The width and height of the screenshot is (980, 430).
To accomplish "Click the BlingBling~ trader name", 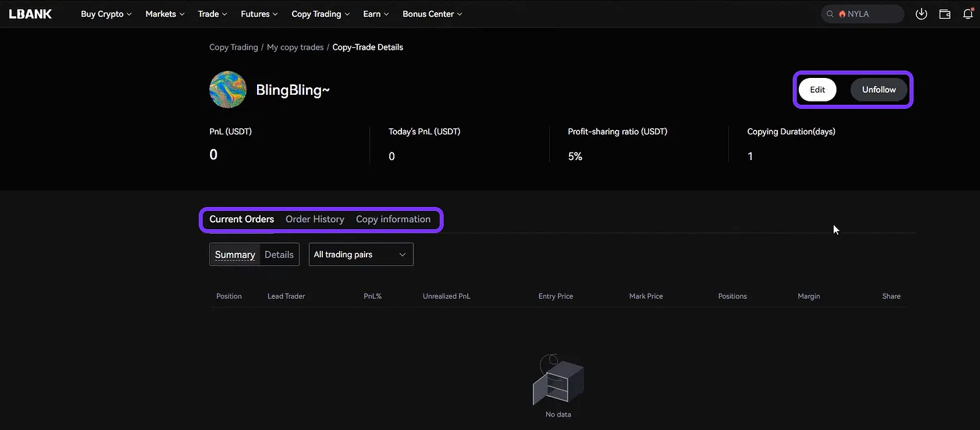I will (x=293, y=90).
